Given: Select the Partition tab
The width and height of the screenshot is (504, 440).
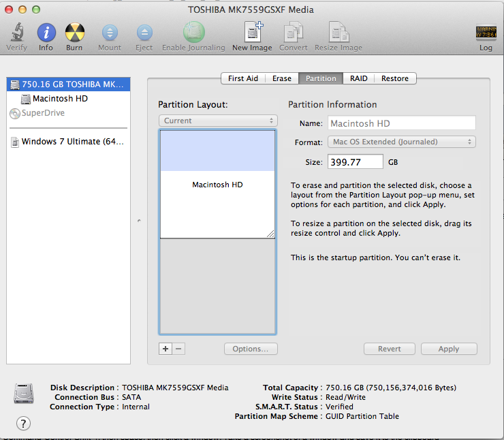Looking at the screenshot, I should [321, 78].
